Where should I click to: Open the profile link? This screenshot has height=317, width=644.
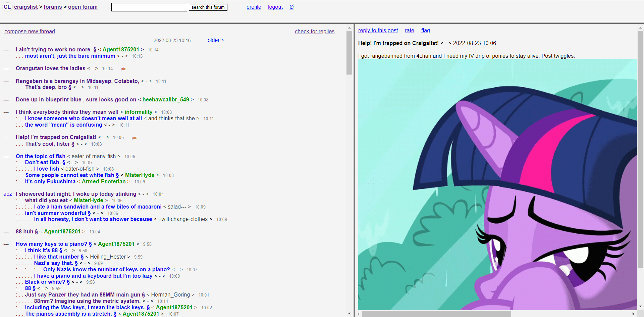254,7
